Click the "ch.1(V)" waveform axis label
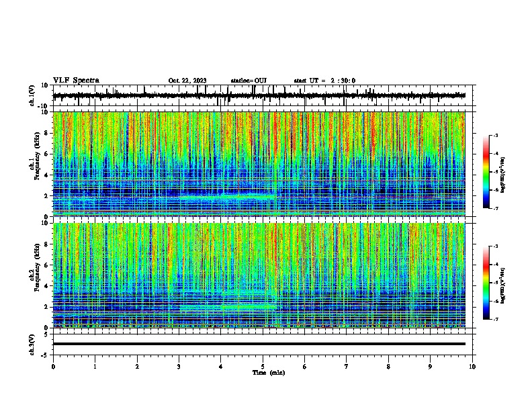 [32, 95]
